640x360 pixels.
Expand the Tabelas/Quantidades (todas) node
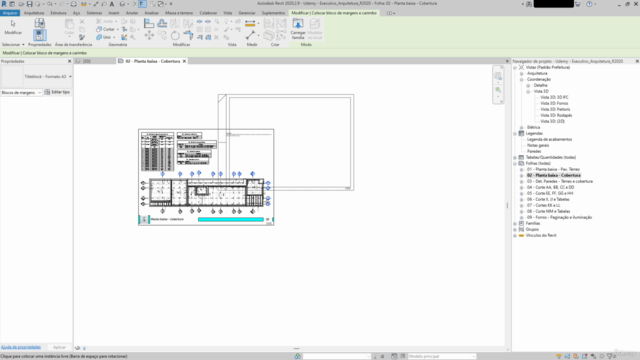tap(515, 158)
